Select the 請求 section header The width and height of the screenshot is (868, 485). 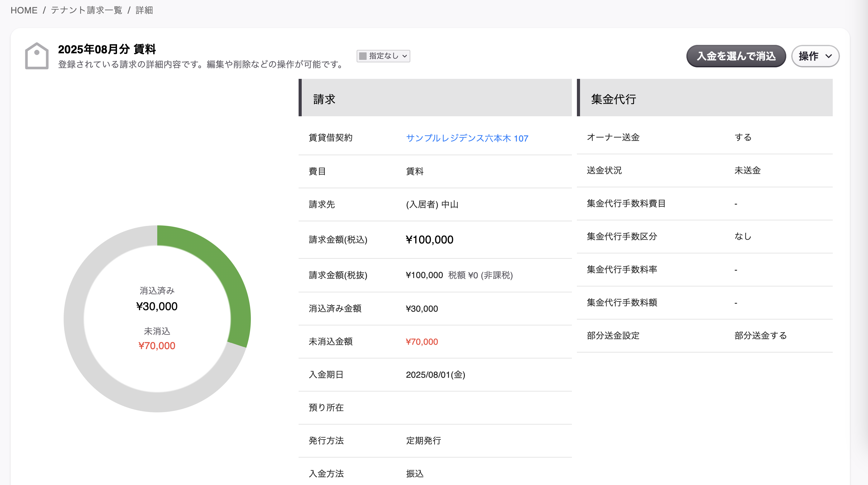(435, 98)
